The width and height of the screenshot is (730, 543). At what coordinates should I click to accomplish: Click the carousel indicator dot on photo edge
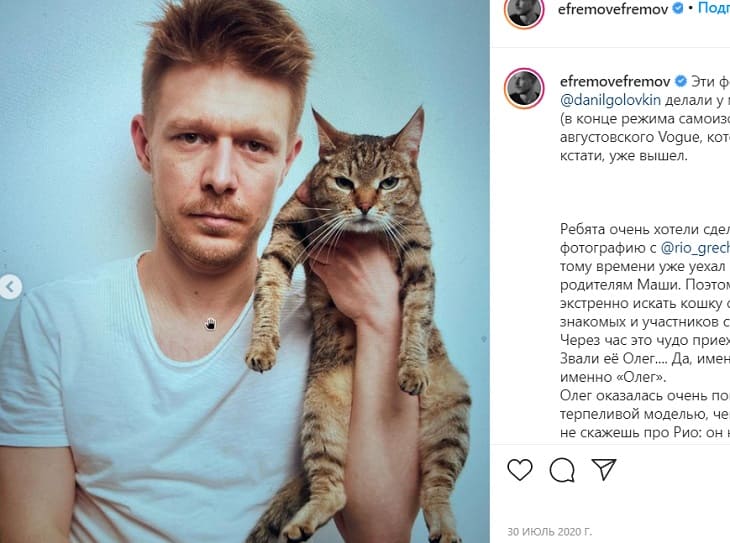click(484, 339)
